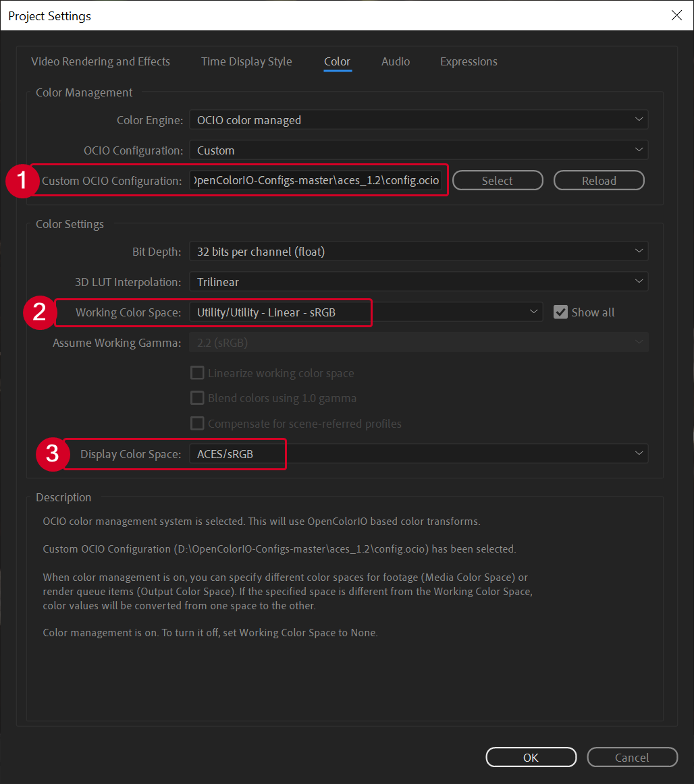The height and width of the screenshot is (784, 694).
Task: Expand the 3D LUT Interpolation dropdown
Action: 419,282
